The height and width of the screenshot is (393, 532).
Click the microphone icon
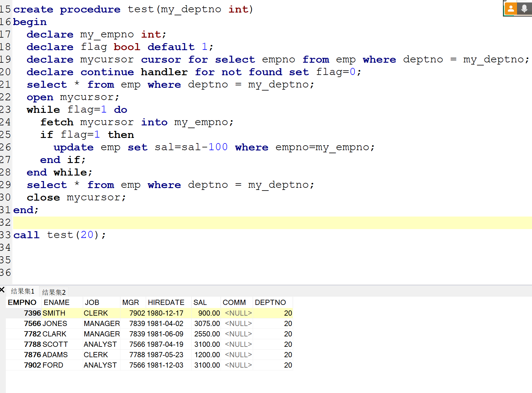click(x=524, y=8)
